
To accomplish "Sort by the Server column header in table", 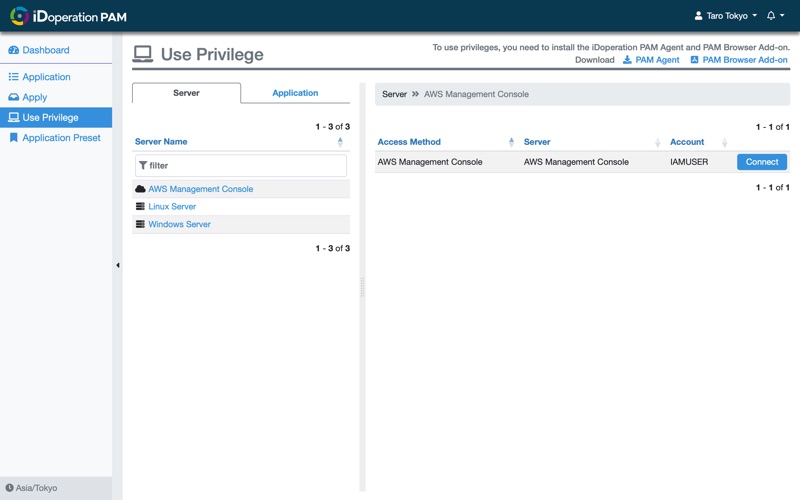I will [537, 142].
